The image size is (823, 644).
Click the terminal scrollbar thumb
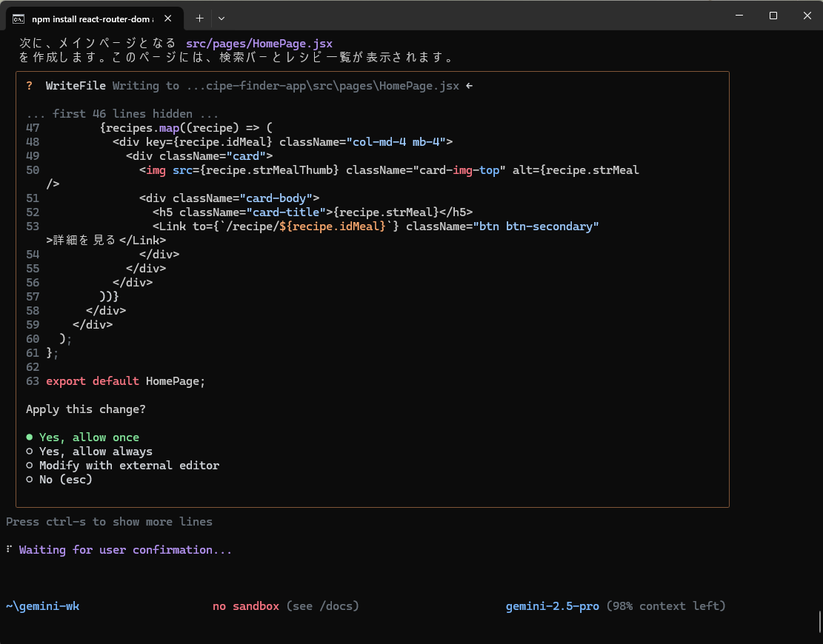(x=819, y=620)
